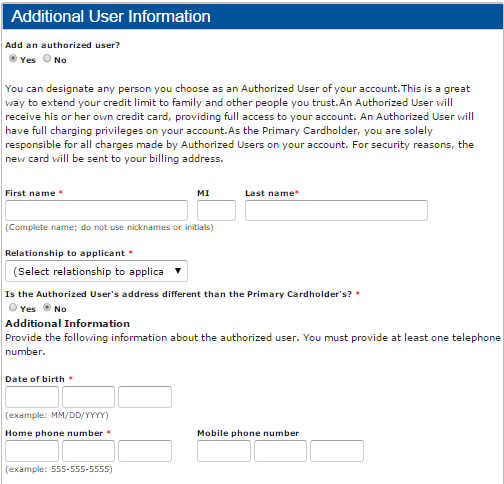This screenshot has height=484, width=504.
Task: Choose Yes for different authorized user address
Action: coord(13,307)
